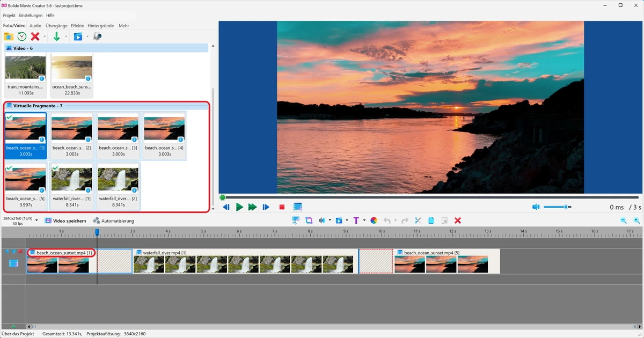Select the crop tool in the timeline toolbar
Image resolution: width=644 pixels, height=338 pixels.
pyautogui.click(x=309, y=221)
